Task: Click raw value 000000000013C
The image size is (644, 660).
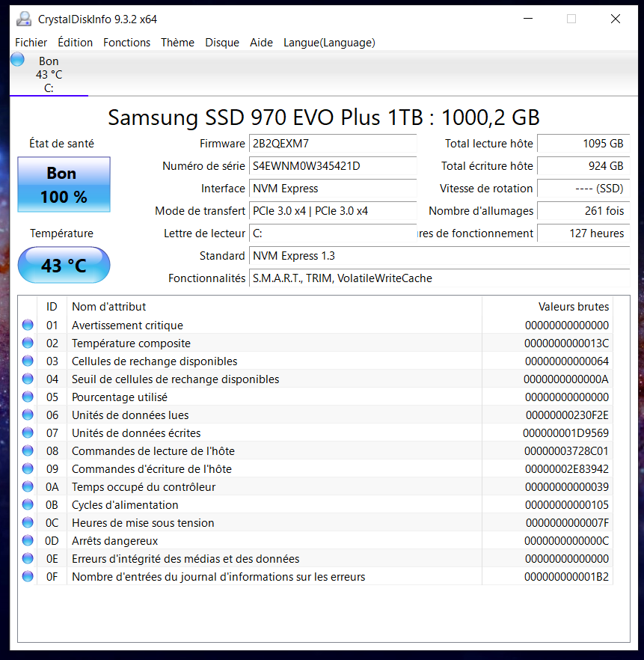Action: (x=567, y=343)
